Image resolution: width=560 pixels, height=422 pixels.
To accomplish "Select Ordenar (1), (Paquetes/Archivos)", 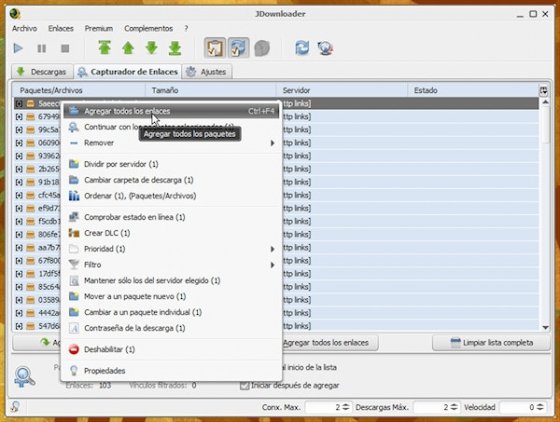I will 171,196.
